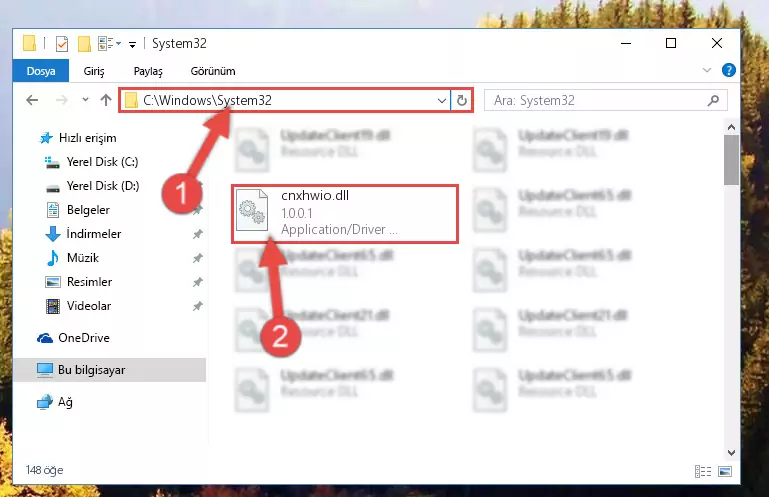Click the pin icon next to İndirmeler
The image size is (769, 497).
point(198,235)
